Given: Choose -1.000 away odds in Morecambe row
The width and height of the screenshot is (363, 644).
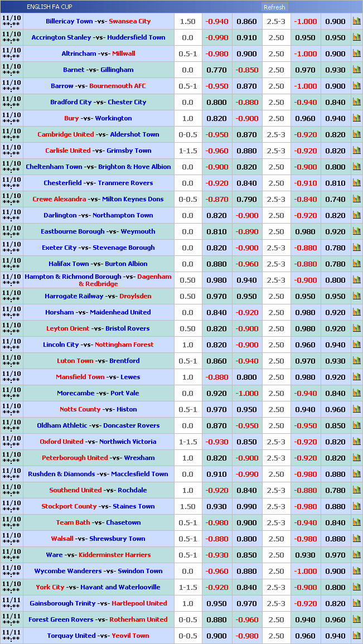Looking at the screenshot, I should (246, 393).
